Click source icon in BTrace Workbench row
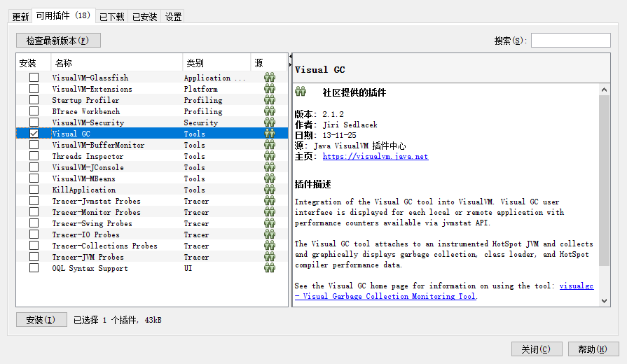 click(x=270, y=111)
